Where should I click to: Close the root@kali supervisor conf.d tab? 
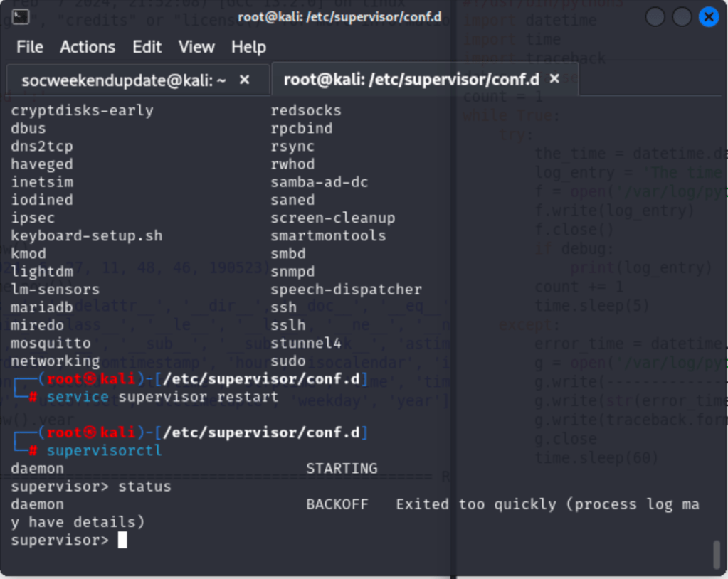[555, 79]
